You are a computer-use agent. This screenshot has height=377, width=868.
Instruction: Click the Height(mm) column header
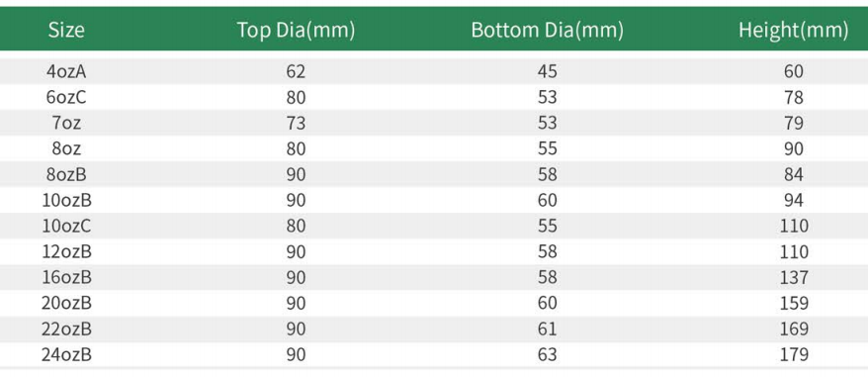click(x=793, y=30)
